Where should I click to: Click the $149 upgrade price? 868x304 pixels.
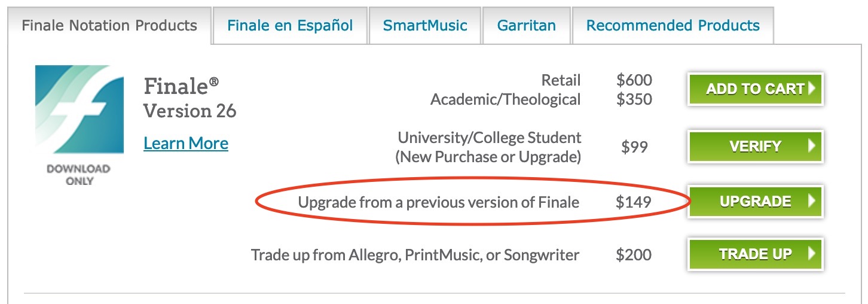pos(634,202)
